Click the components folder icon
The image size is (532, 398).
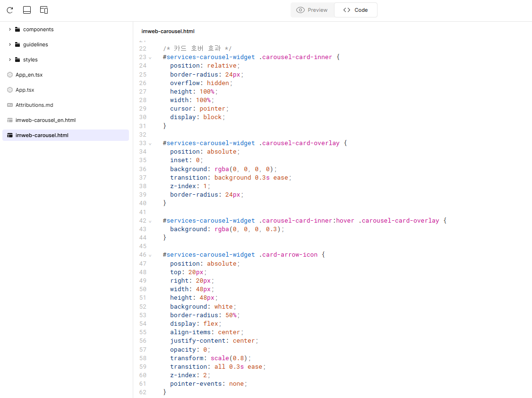tap(17, 29)
